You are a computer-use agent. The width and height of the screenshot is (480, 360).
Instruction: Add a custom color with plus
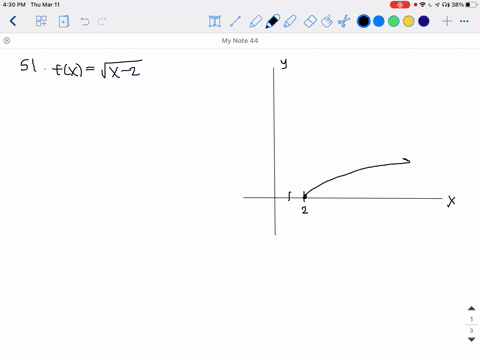(x=447, y=21)
